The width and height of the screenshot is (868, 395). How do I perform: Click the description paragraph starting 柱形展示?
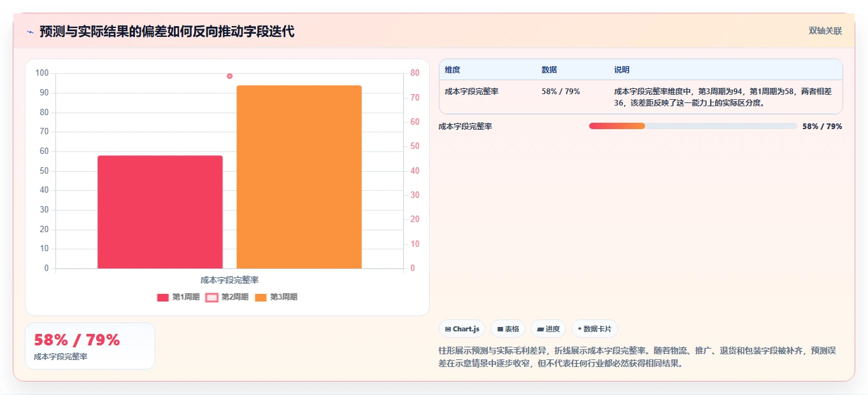[x=637, y=357]
